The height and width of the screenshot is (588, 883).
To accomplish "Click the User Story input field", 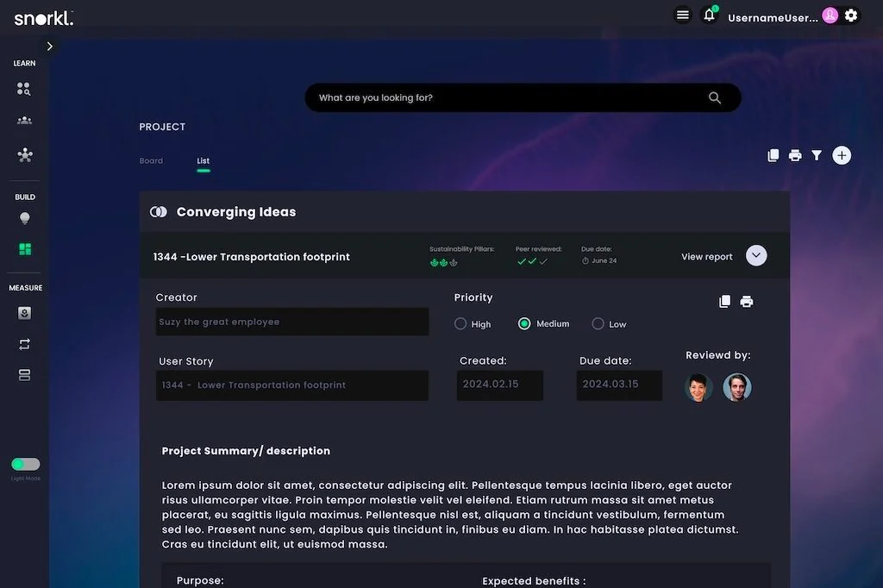I will (x=292, y=385).
